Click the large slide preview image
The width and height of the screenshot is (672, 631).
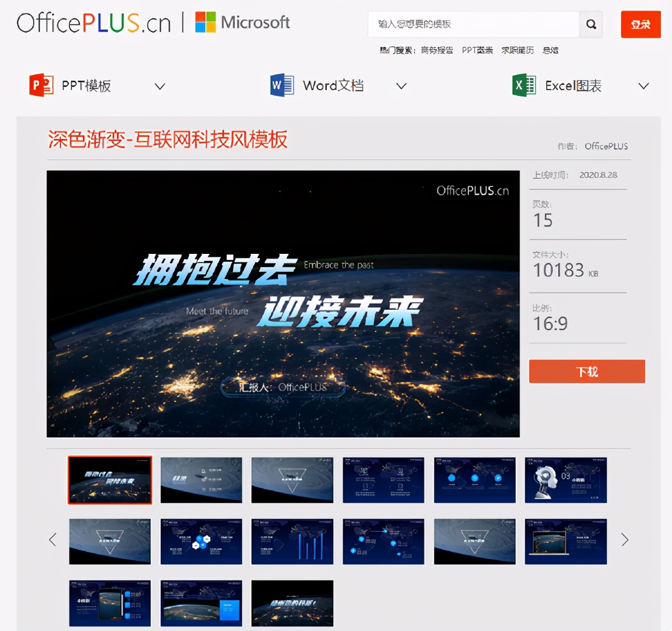click(x=283, y=304)
